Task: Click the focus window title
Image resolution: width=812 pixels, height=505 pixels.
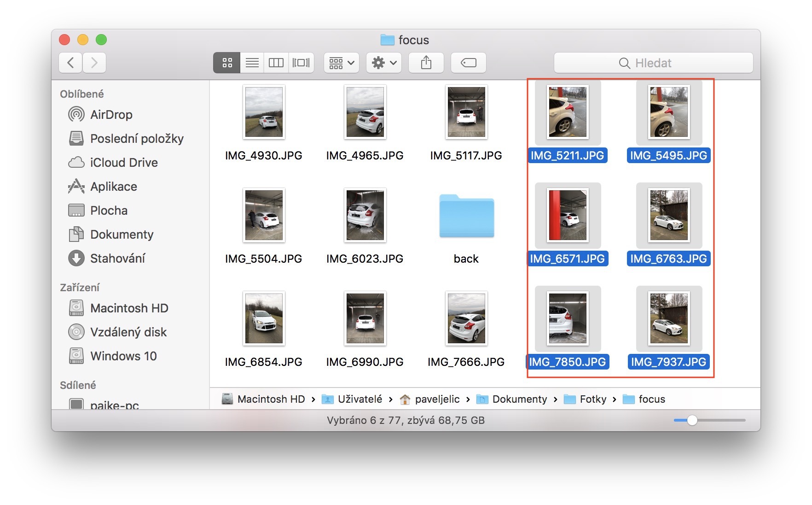Action: pyautogui.click(x=405, y=40)
